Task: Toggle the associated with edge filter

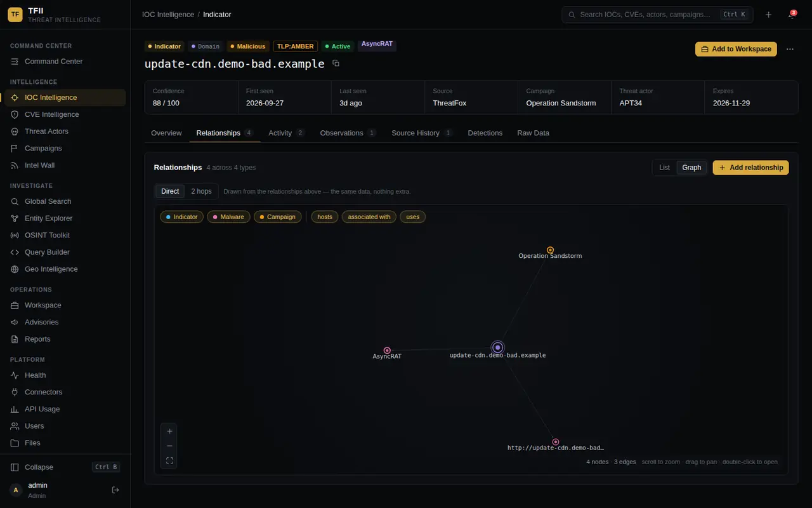Action: pyautogui.click(x=369, y=217)
